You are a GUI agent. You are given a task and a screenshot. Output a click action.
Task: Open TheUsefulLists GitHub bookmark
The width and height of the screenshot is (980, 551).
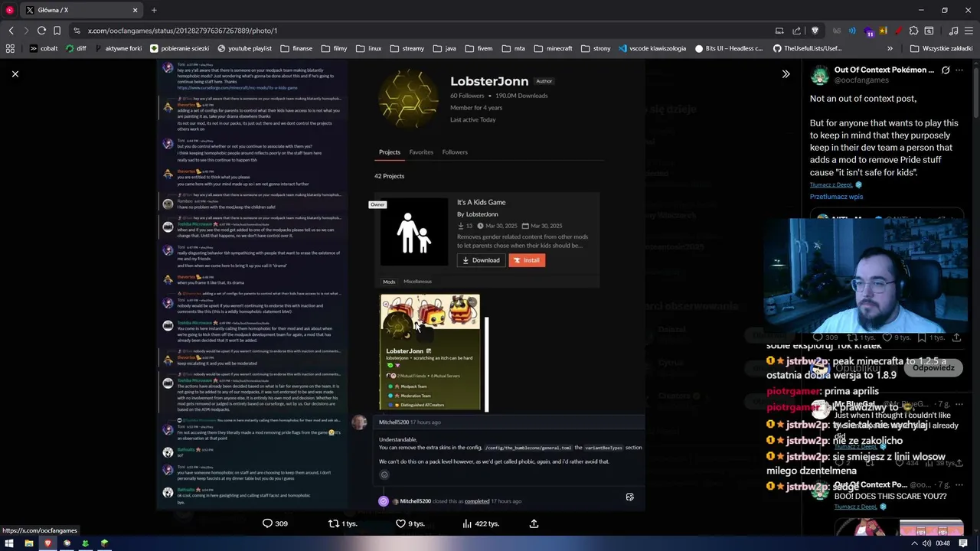click(808, 48)
